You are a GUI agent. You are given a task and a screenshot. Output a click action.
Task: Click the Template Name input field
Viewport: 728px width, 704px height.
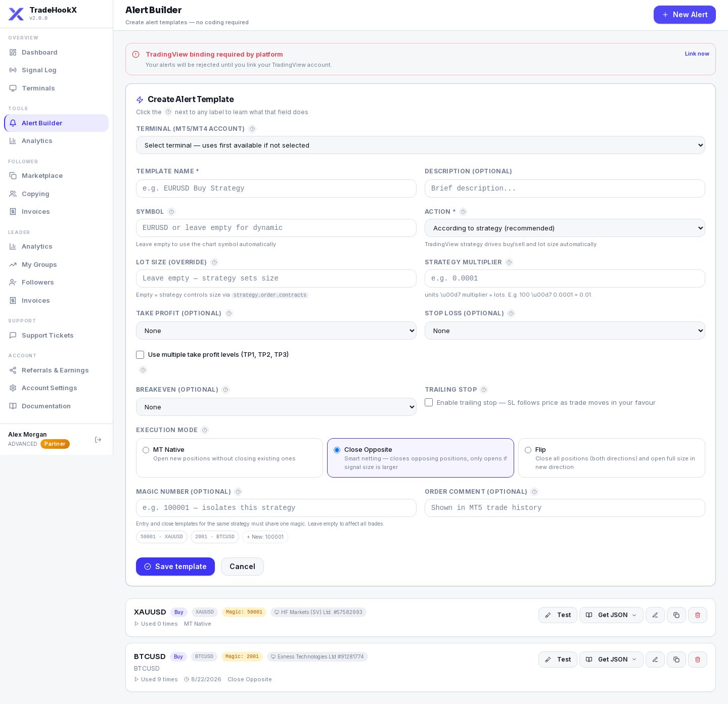tap(276, 189)
